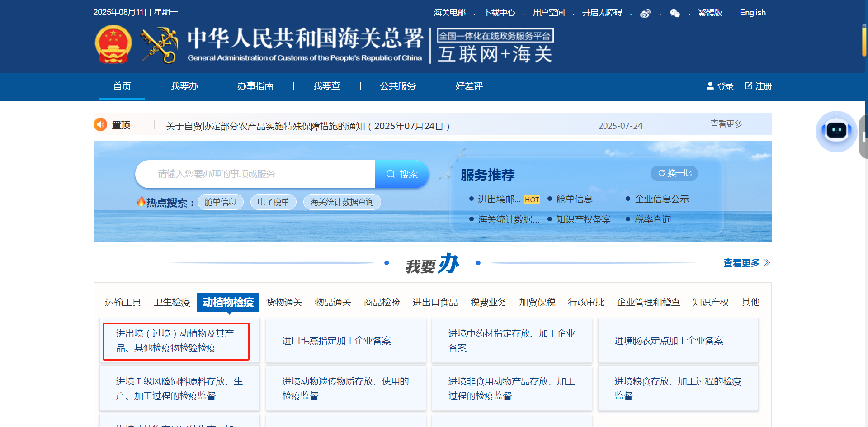Switch to English version
The height and width of the screenshot is (427, 868).
point(753,13)
